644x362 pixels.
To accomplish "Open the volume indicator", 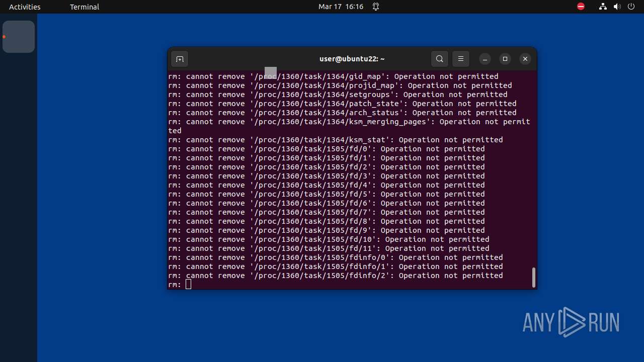I will [617, 7].
